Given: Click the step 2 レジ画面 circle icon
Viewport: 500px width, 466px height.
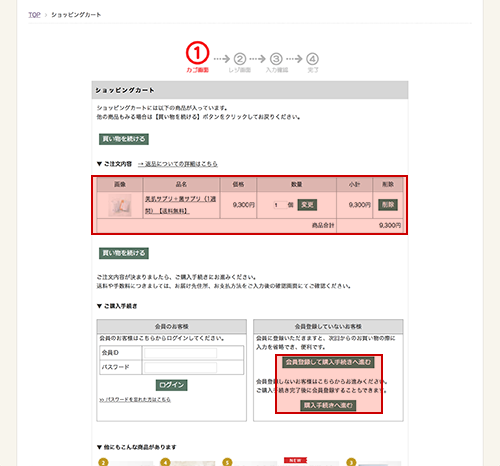Looking at the screenshot, I should pos(240,59).
